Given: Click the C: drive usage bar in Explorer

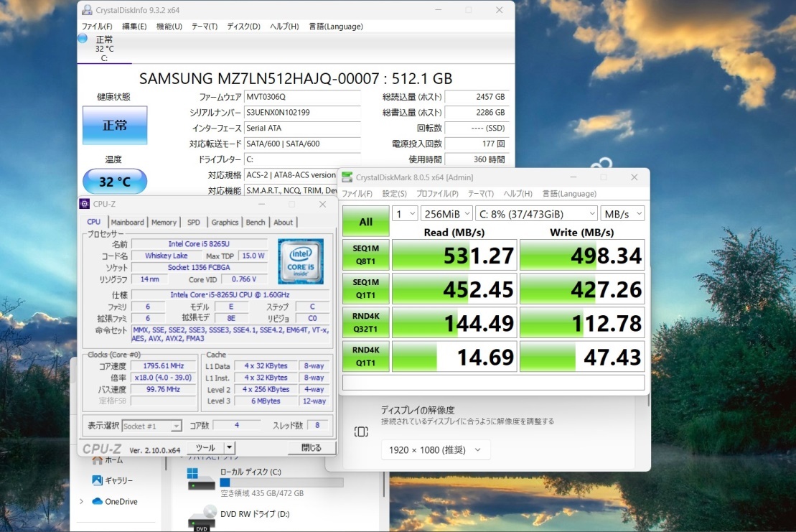Looking at the screenshot, I should point(282,482).
